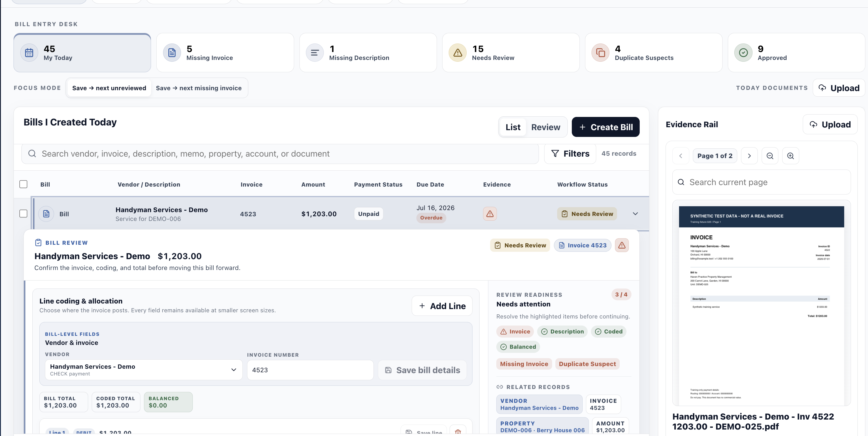The width and height of the screenshot is (868, 436).
Task: Switch to Review view
Action: (x=546, y=127)
